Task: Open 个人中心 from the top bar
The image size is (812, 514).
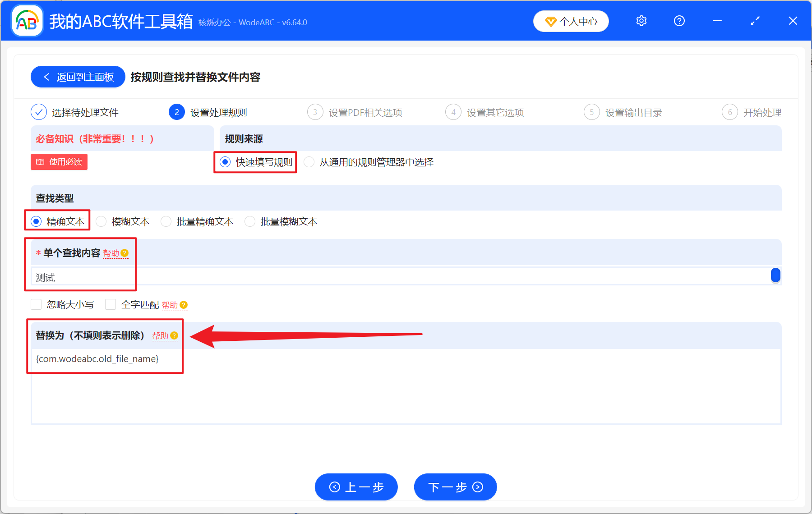Action: [x=571, y=21]
